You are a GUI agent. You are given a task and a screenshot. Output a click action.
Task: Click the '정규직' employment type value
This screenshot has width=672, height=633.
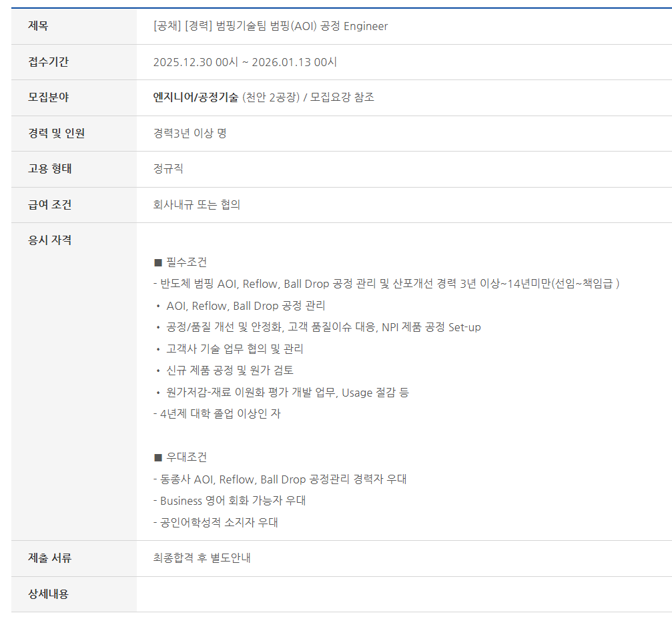click(168, 169)
